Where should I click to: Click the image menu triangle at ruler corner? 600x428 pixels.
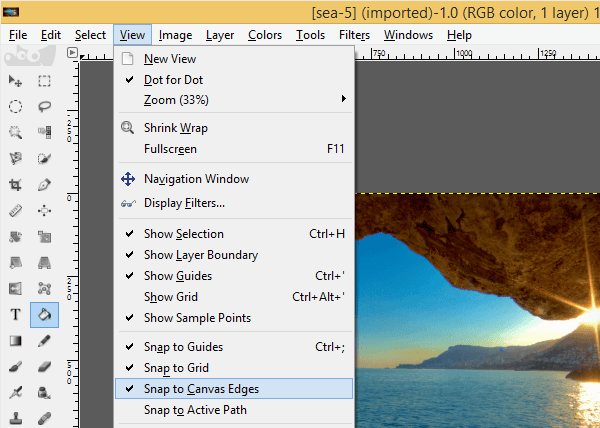(72, 52)
